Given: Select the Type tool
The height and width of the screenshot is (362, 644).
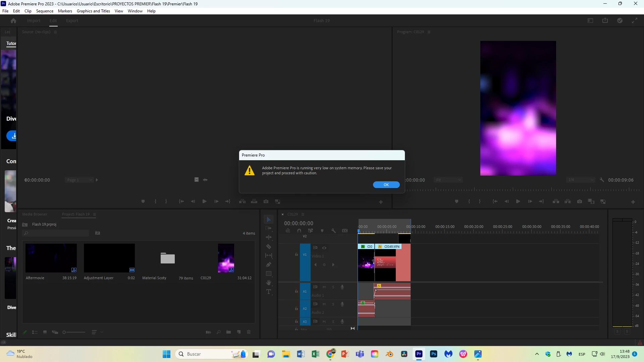Looking at the screenshot, I should pyautogui.click(x=269, y=292).
